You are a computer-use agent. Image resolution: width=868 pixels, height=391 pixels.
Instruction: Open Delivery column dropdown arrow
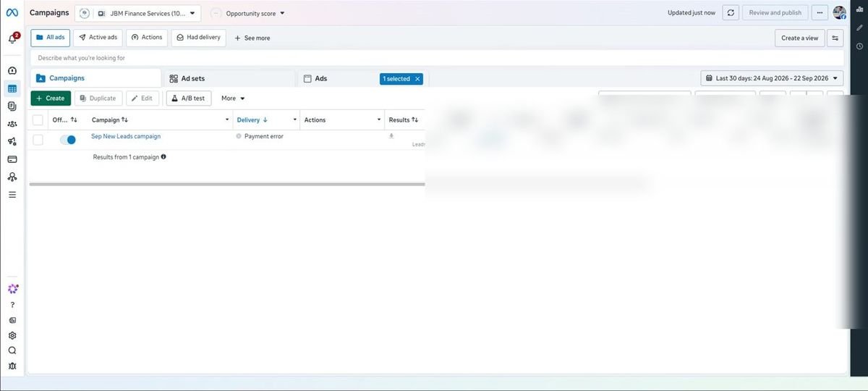(x=294, y=120)
